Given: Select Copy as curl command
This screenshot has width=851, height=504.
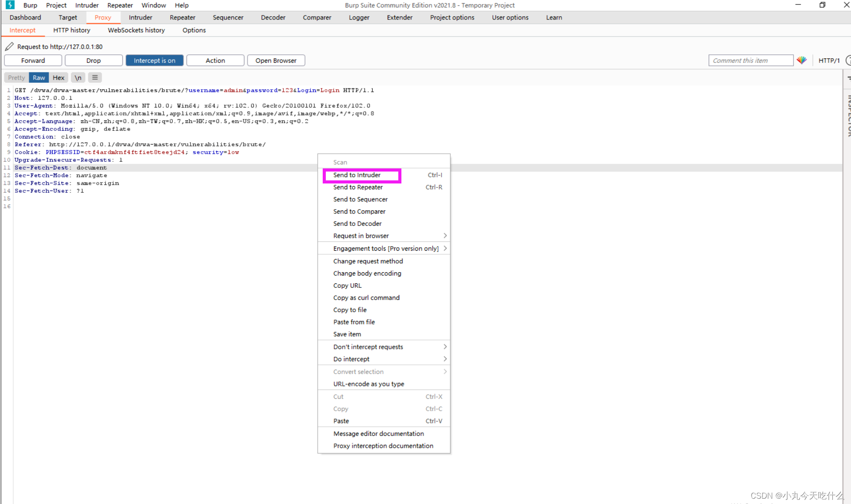Looking at the screenshot, I should [x=366, y=298].
